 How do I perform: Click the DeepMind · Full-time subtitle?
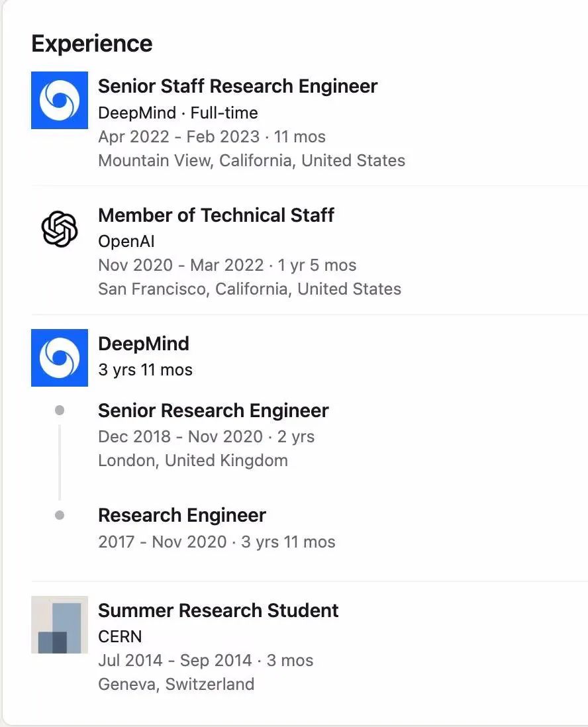[178, 113]
